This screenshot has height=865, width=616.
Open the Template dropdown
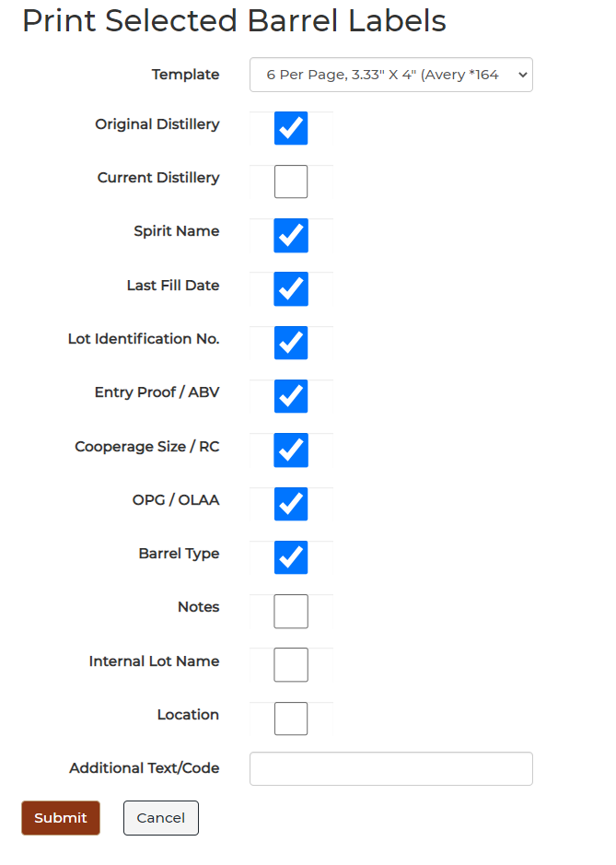390,75
